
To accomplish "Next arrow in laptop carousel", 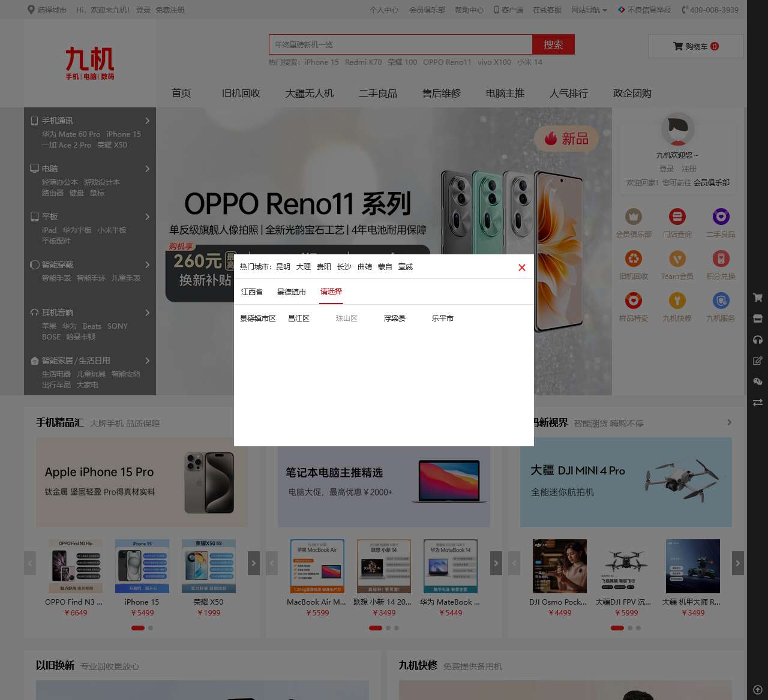I will coord(496,563).
